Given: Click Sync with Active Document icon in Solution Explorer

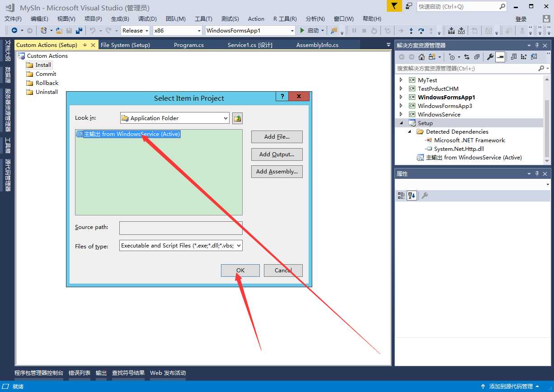Looking at the screenshot, I should pos(467,57).
